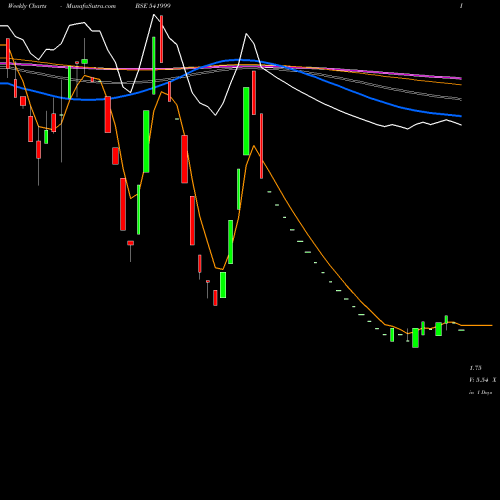Click the "V: 5.34 X" volume text

pyautogui.click(x=483, y=380)
